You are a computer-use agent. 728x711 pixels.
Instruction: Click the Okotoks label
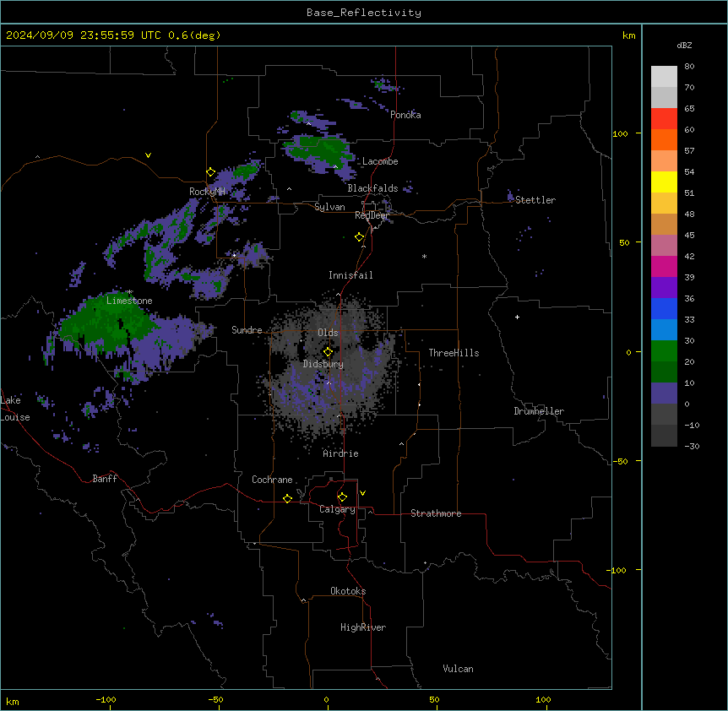click(348, 591)
